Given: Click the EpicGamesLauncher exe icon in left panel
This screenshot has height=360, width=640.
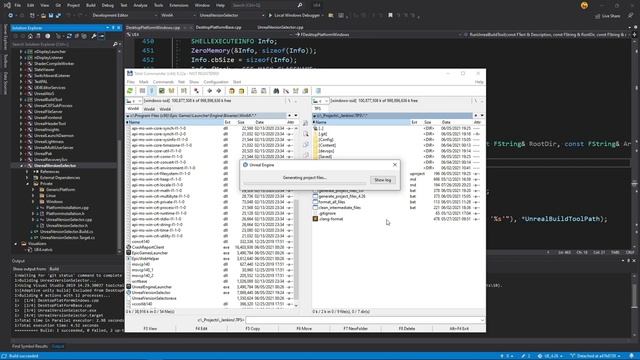Looking at the screenshot, I should tap(129, 253).
